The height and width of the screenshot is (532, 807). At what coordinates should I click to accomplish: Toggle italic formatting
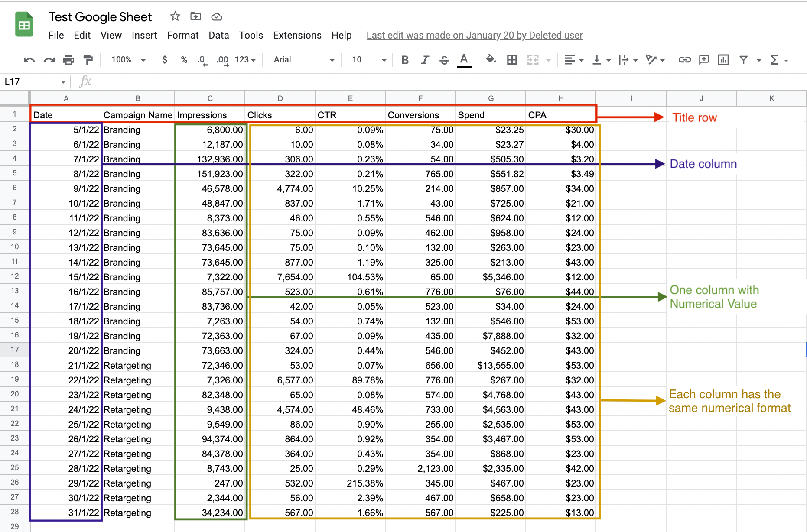coord(424,60)
